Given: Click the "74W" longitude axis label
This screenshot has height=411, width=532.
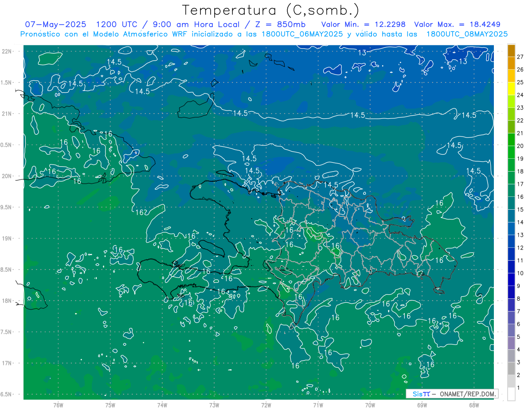Looking at the screenshot, I should coord(162,405).
